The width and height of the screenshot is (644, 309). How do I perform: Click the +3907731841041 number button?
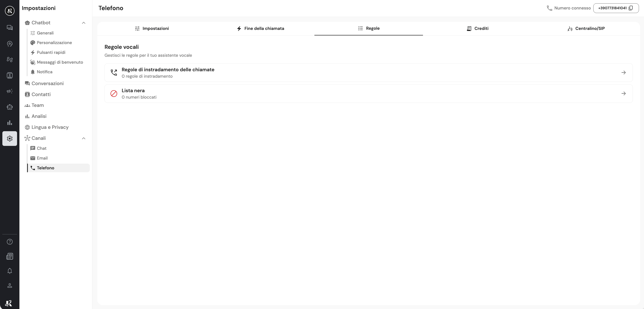point(616,8)
